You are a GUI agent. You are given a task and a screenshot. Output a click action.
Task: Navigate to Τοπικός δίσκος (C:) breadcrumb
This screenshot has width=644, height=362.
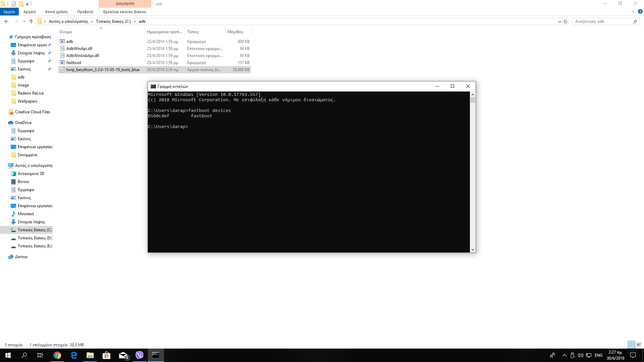pyautogui.click(x=113, y=21)
